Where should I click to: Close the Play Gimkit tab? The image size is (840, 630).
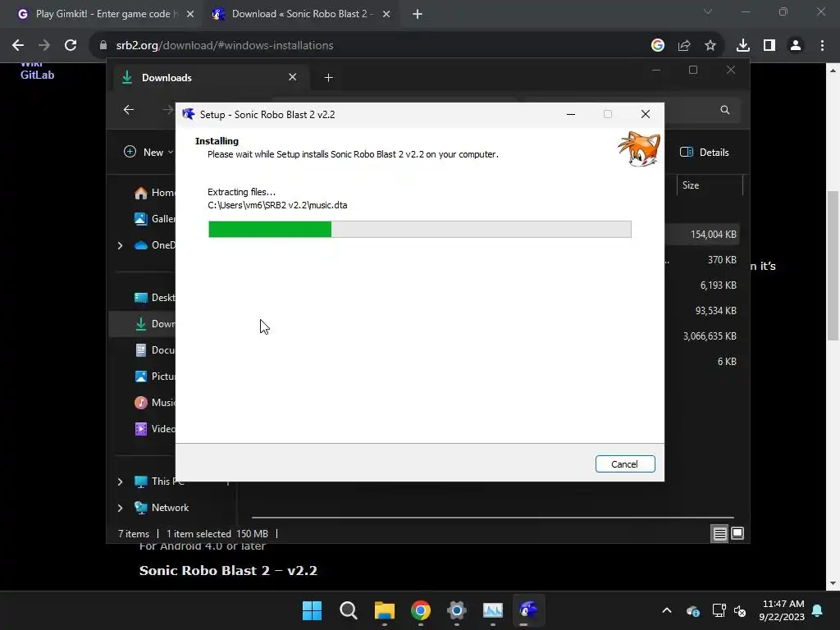pos(189,14)
